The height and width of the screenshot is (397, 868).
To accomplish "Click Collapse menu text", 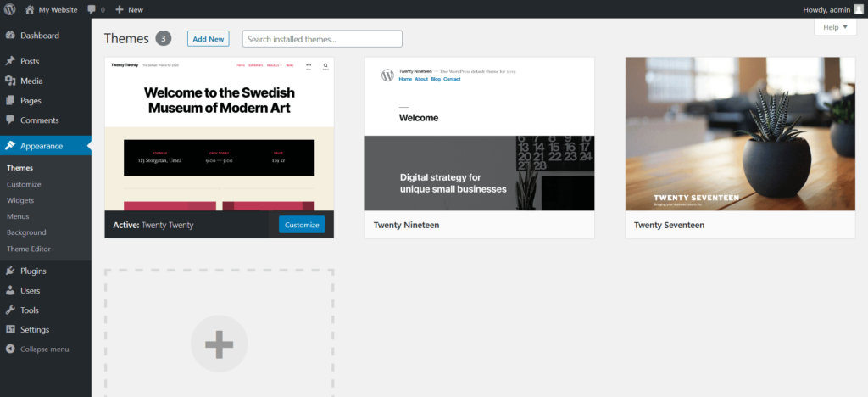I will tap(45, 349).
